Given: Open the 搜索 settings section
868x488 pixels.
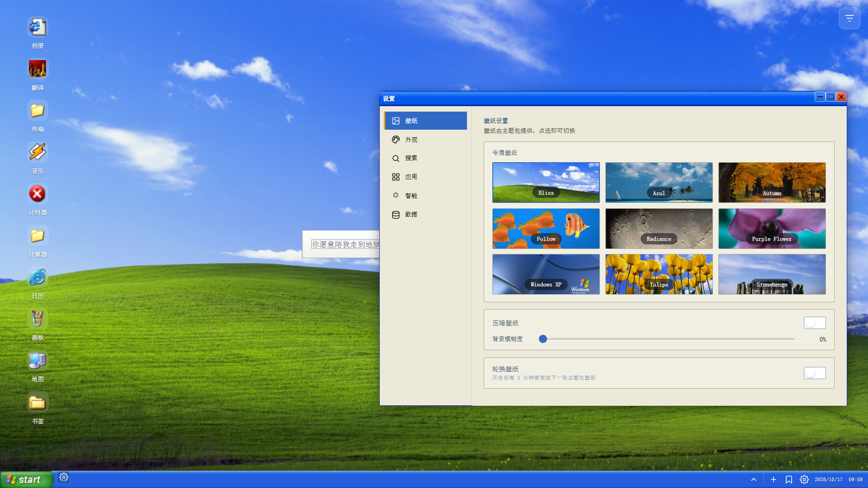Looking at the screenshot, I should [425, 158].
